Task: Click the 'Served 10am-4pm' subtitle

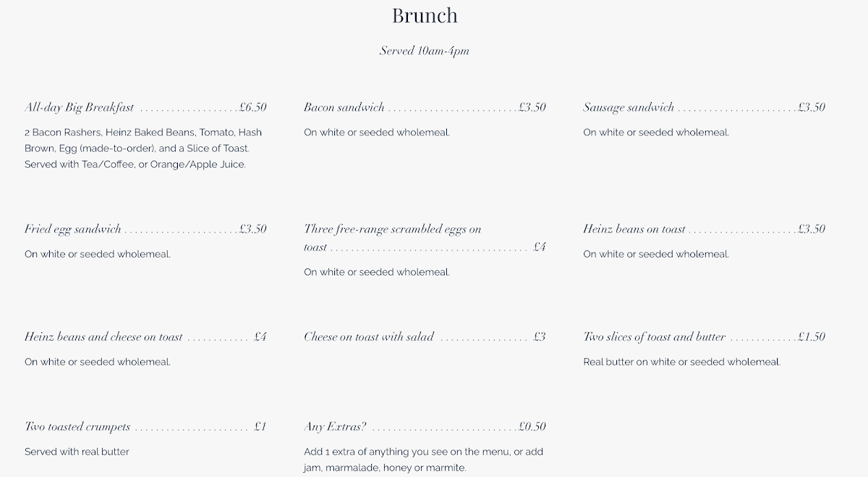Action: (x=425, y=51)
